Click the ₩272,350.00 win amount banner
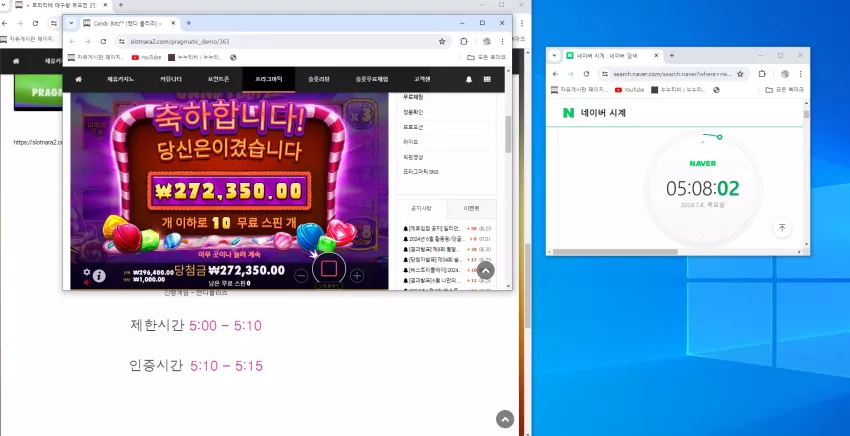 pos(229,191)
